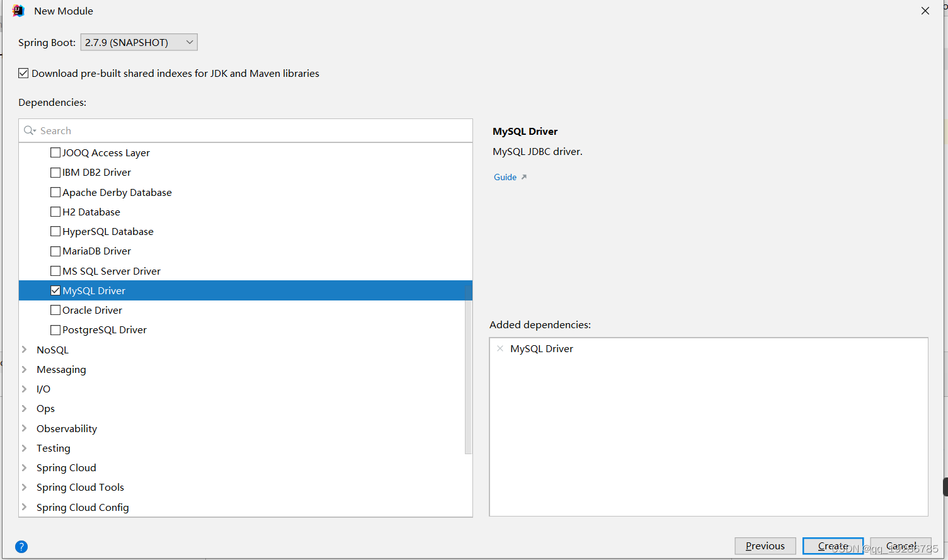Toggle Download pre-built shared indexes checkbox
This screenshot has width=948, height=560.
click(23, 73)
